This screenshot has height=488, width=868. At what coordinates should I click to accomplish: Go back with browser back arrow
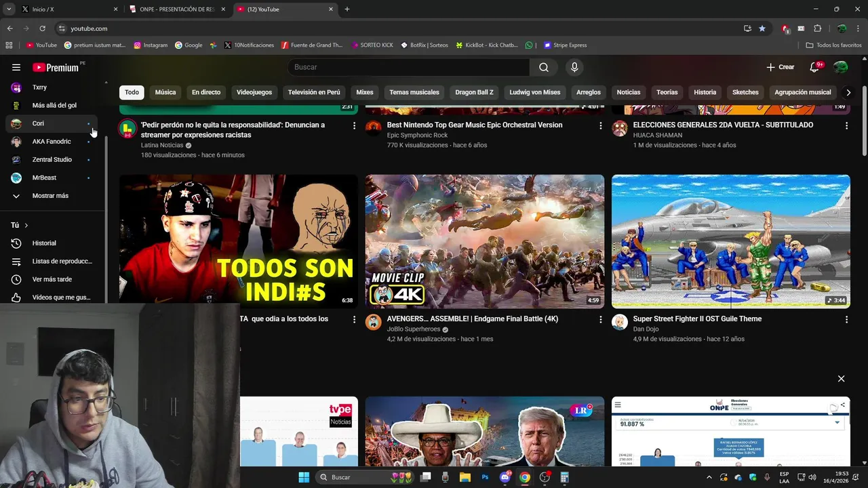coord(9,28)
